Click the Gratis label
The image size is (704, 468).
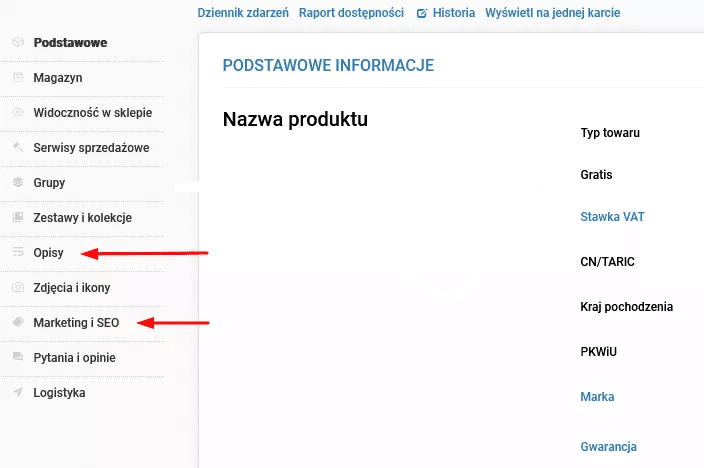[596, 175]
